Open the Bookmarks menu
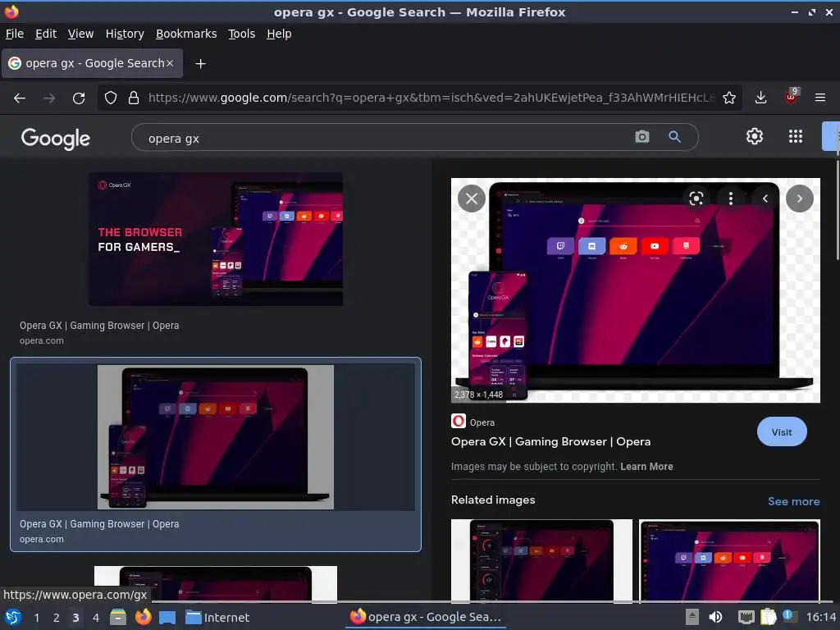 [x=186, y=34]
